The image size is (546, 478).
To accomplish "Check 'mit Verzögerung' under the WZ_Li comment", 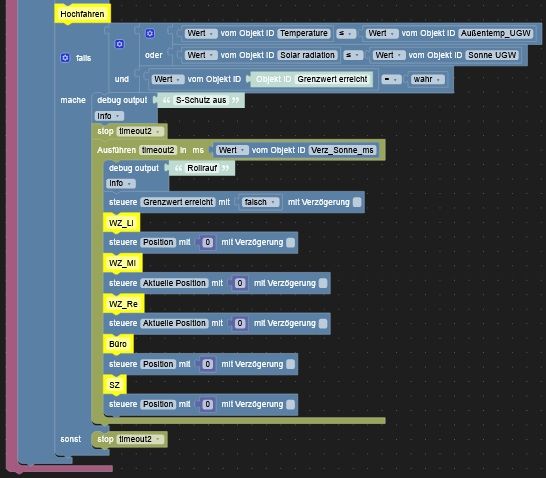I will (x=290, y=243).
